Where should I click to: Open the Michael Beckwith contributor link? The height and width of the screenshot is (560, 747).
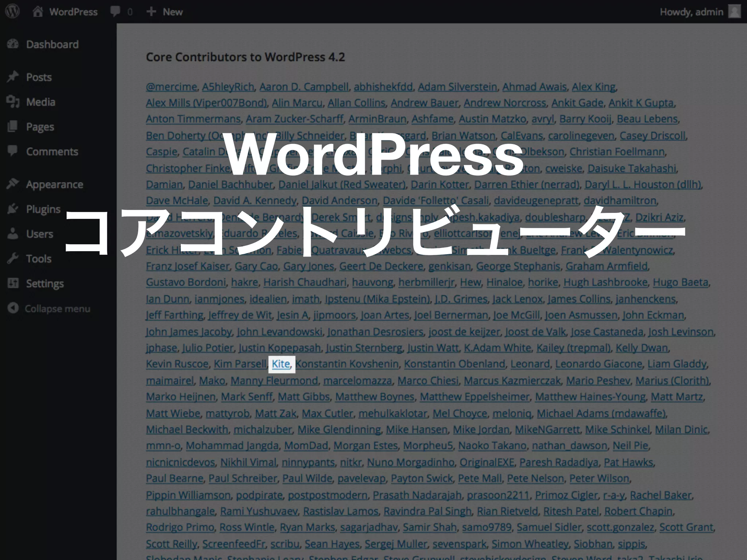tap(187, 429)
